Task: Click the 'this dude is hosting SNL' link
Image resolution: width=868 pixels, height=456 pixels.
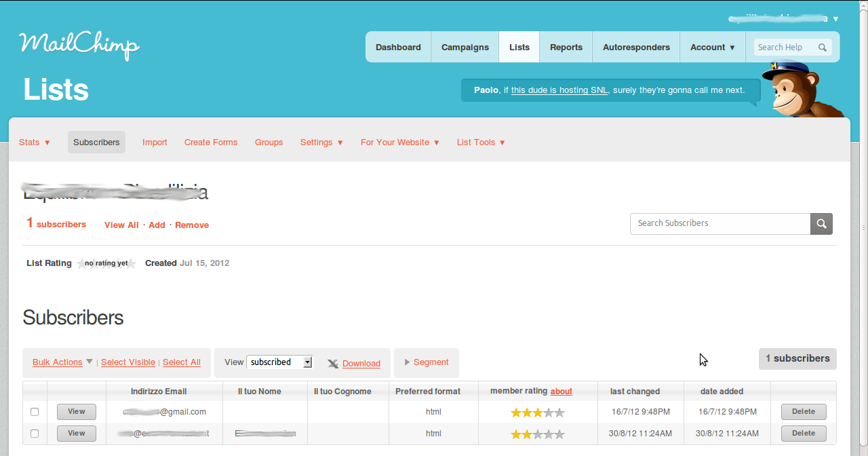Action: pos(559,90)
